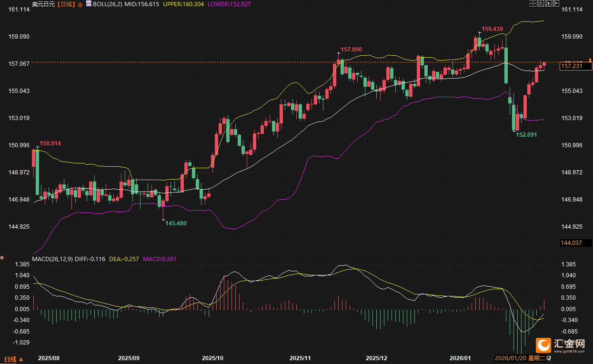This screenshot has width=593, height=364.
Task: Click the 152.091 low price annotation
Action: (x=527, y=135)
